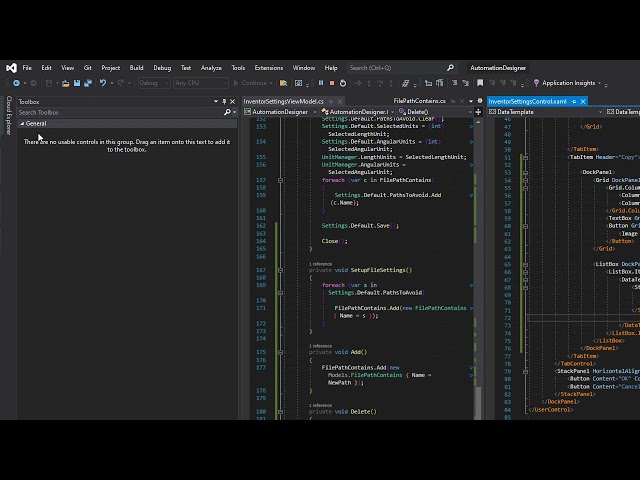Image resolution: width=640 pixels, height=480 pixels.
Task: Close the InventorSettingsViewModel.cs tab
Action: pyautogui.click(x=340, y=101)
